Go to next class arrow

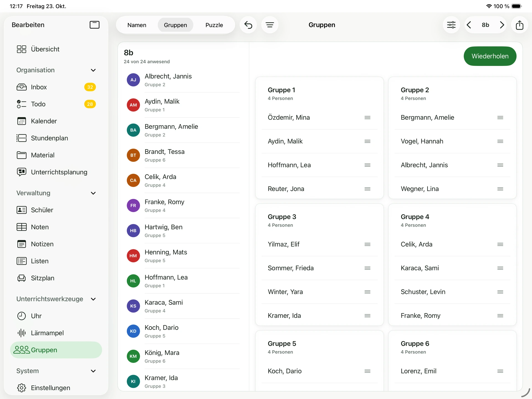[502, 25]
